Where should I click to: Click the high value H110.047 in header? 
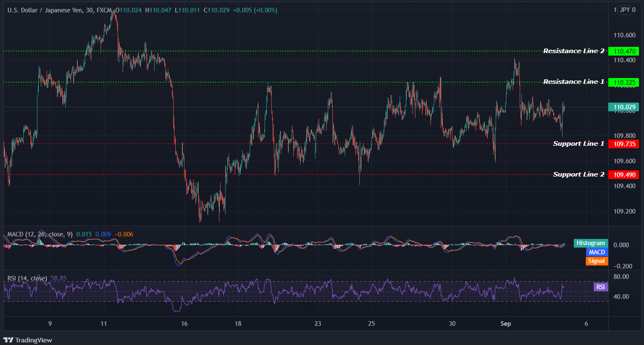click(x=158, y=10)
